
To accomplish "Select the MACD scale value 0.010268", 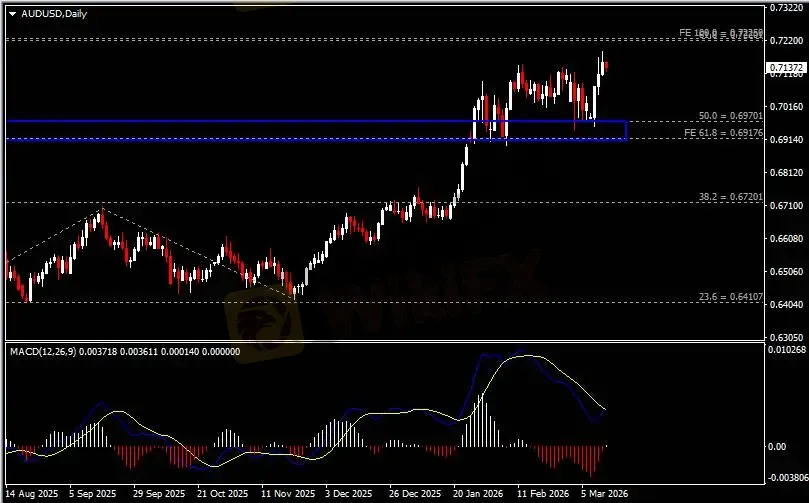I will [787, 350].
